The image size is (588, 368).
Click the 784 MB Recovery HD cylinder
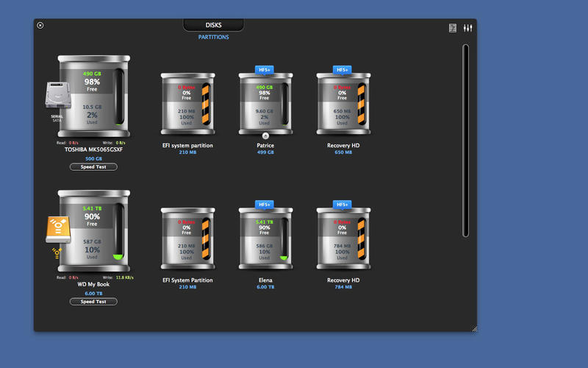[x=343, y=238]
